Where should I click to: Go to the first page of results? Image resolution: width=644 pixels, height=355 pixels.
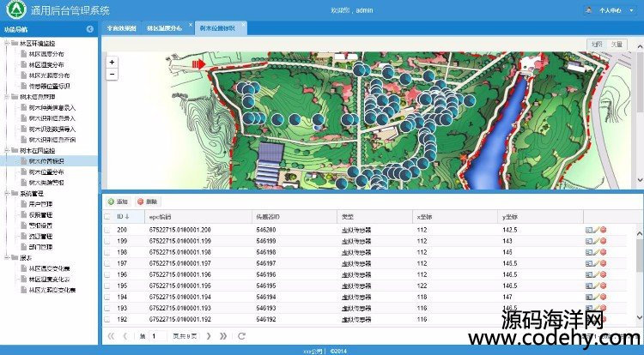point(111,336)
